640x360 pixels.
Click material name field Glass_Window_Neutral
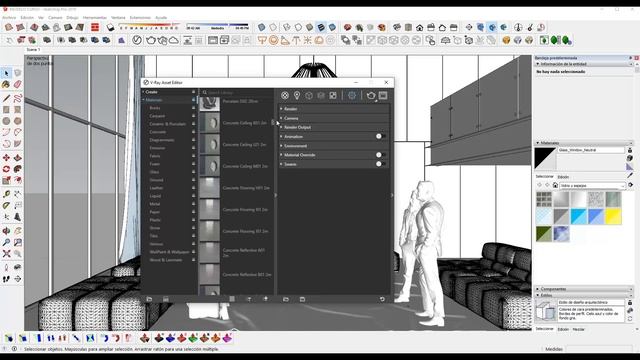[x=591, y=150]
